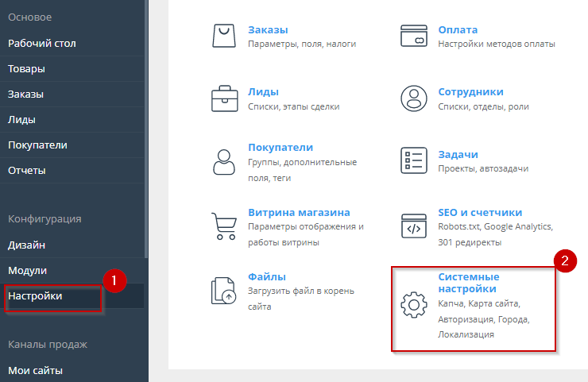Open Рабочий стол in sidebar
Screen dimensions: 588x382
coord(42,43)
